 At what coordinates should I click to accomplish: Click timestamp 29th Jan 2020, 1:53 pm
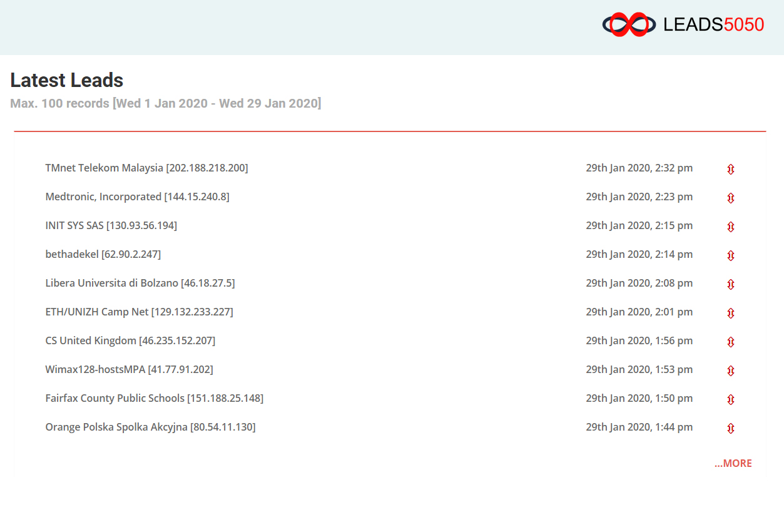639,369
